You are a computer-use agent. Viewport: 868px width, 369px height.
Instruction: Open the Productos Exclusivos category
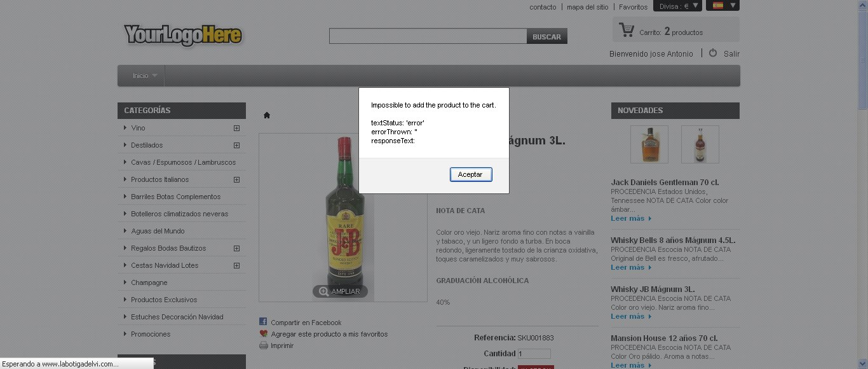tap(164, 300)
